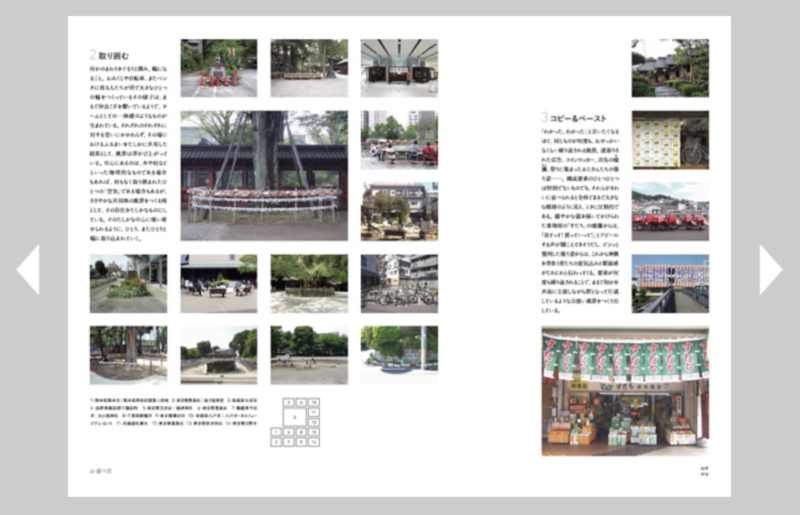Open the traditional house photo at top right
800x515 pixels.
(x=670, y=68)
